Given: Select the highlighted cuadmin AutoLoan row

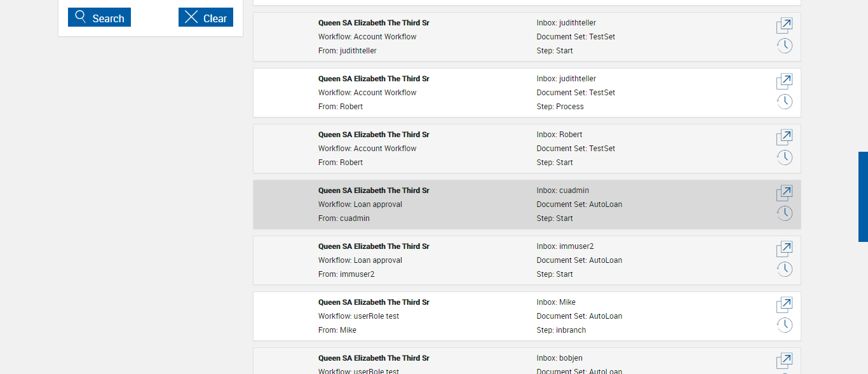Looking at the screenshot, I should [x=483, y=204].
